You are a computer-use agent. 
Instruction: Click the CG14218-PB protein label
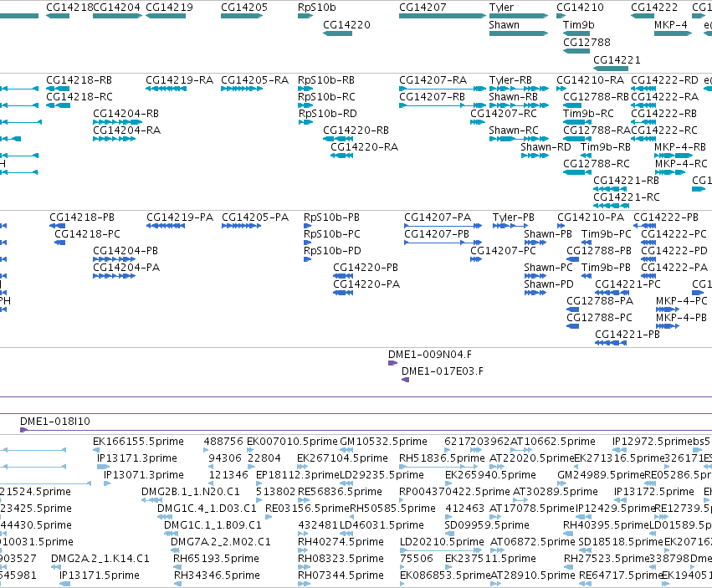coord(82,218)
